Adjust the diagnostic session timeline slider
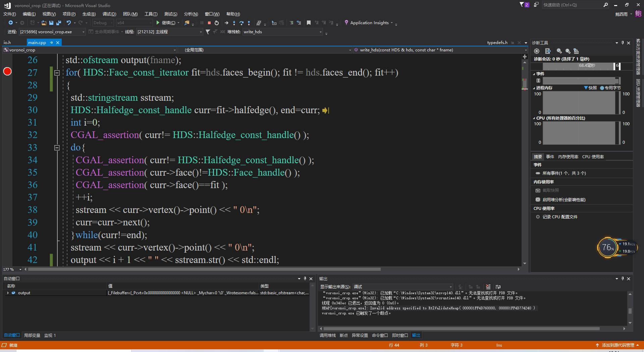Screen dimensions: 644x352 pyautogui.click(x=616, y=66)
